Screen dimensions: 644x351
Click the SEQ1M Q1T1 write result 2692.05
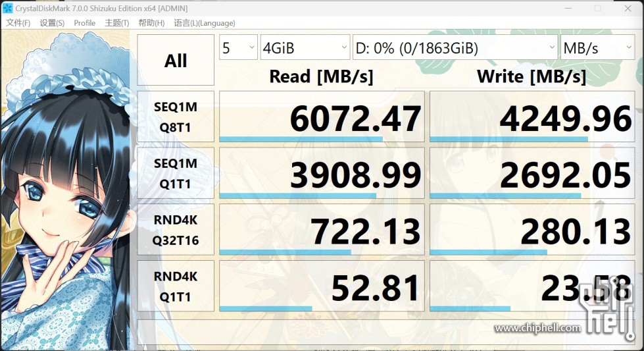point(532,173)
